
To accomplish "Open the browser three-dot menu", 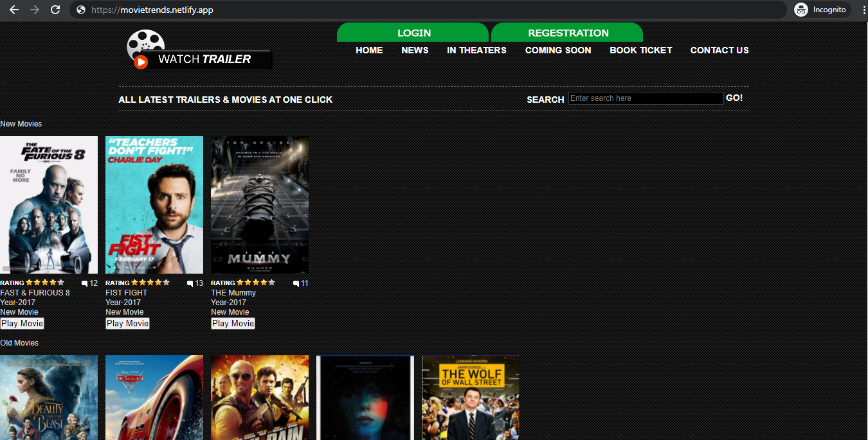I will [864, 10].
